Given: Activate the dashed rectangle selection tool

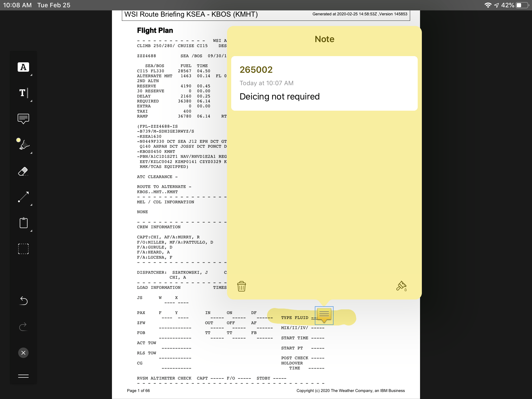Looking at the screenshot, I should coord(23,249).
